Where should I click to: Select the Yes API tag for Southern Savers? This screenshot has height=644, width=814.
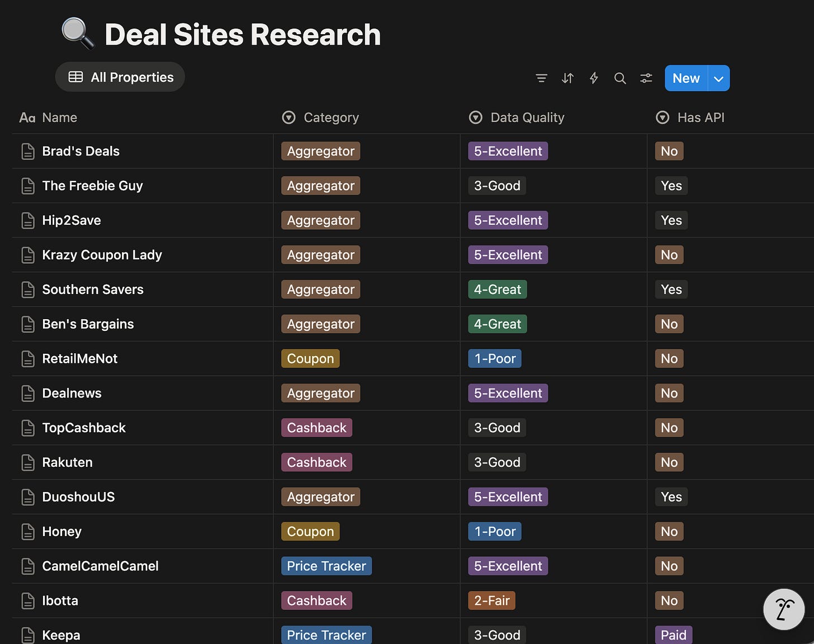point(671,289)
